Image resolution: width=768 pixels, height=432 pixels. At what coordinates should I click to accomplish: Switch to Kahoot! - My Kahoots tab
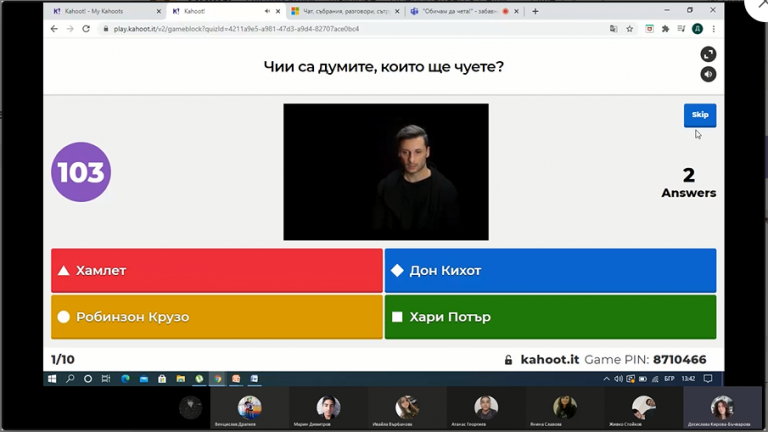point(107,11)
